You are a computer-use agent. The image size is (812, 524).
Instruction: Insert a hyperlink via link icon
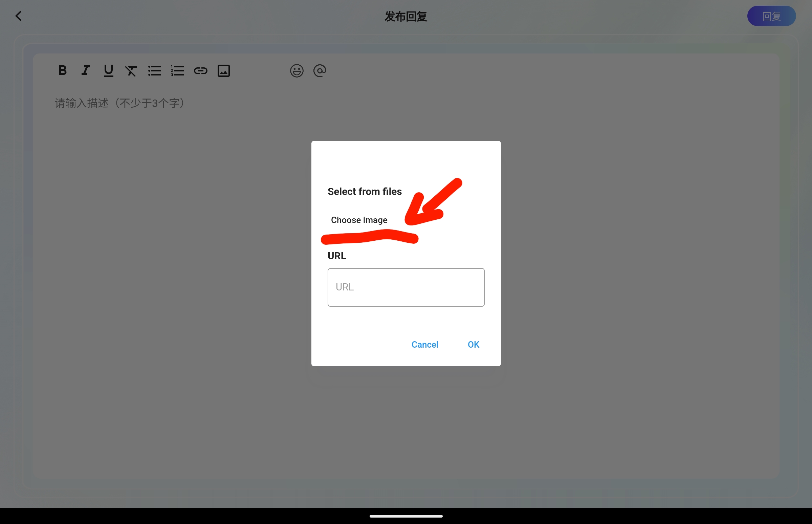pos(200,71)
